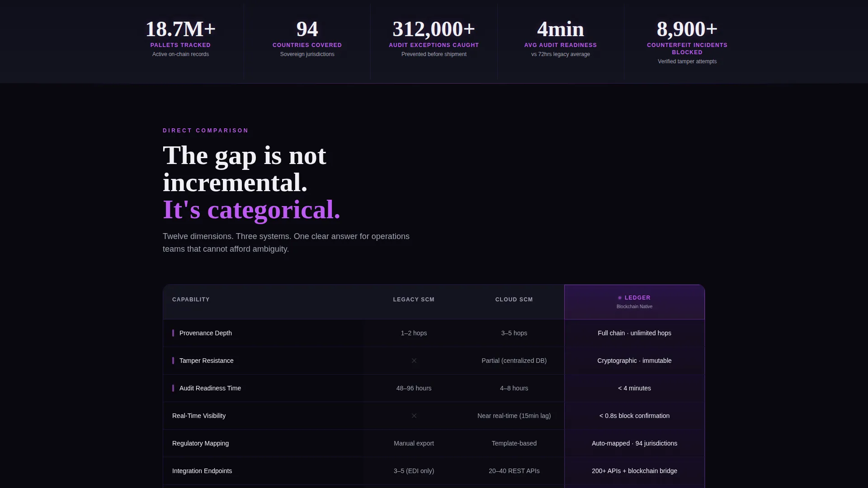This screenshot has height=488, width=868.
Task: Click the AVG AUDIT READINESS label
Action: click(x=560, y=45)
